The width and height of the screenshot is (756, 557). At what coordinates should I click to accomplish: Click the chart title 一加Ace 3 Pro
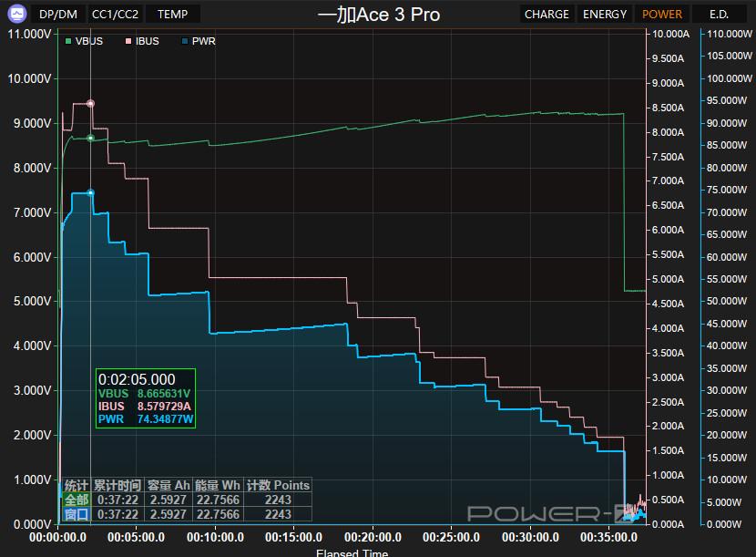coord(379,15)
